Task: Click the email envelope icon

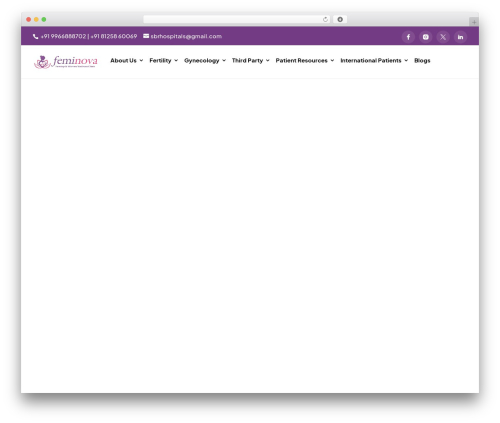Action: (x=146, y=36)
